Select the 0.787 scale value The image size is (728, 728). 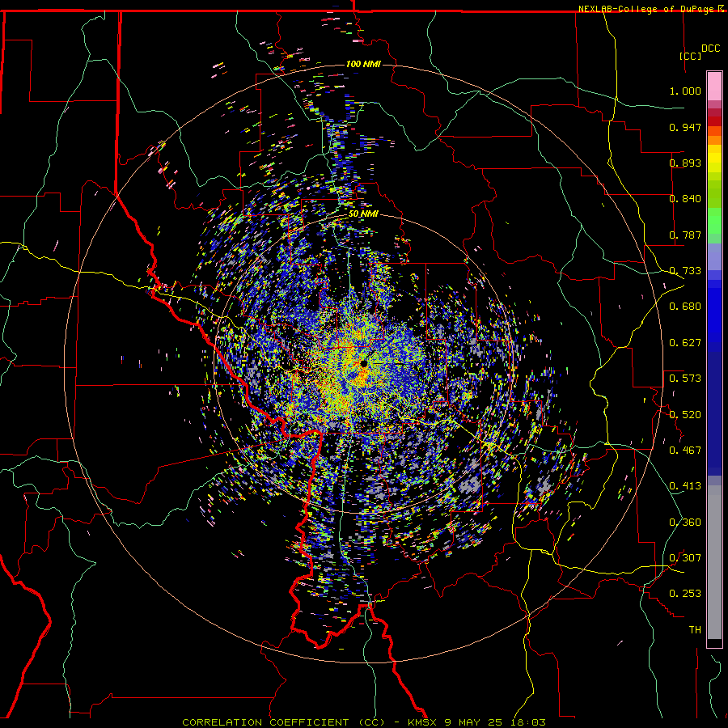coord(685,235)
